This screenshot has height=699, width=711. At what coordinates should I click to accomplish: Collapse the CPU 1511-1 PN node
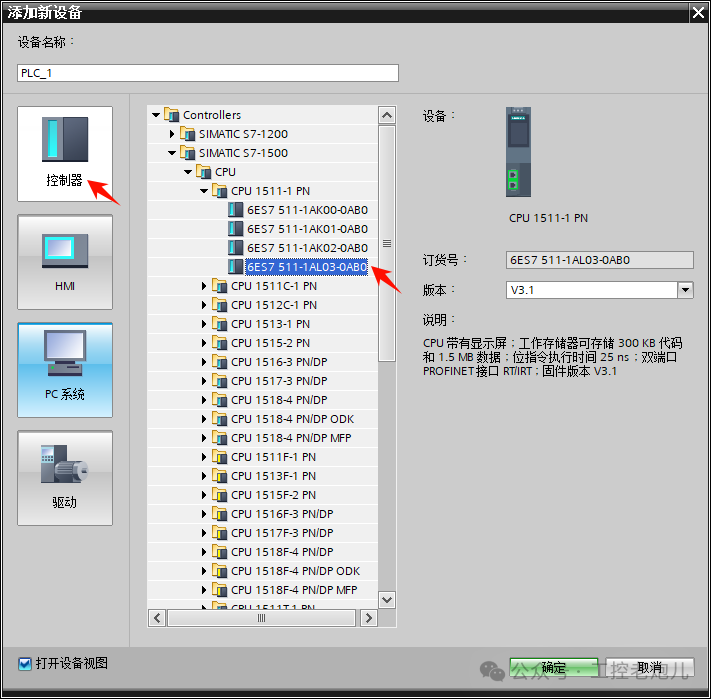point(204,191)
